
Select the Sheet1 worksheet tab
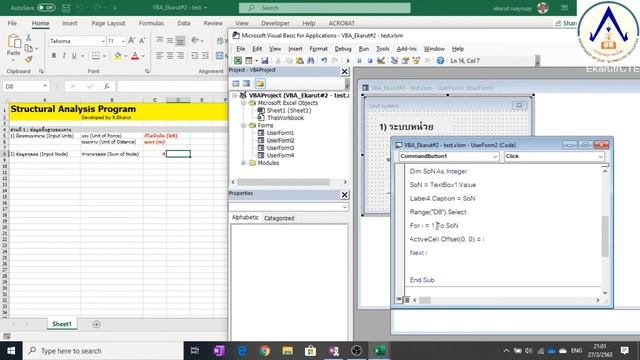click(x=62, y=324)
